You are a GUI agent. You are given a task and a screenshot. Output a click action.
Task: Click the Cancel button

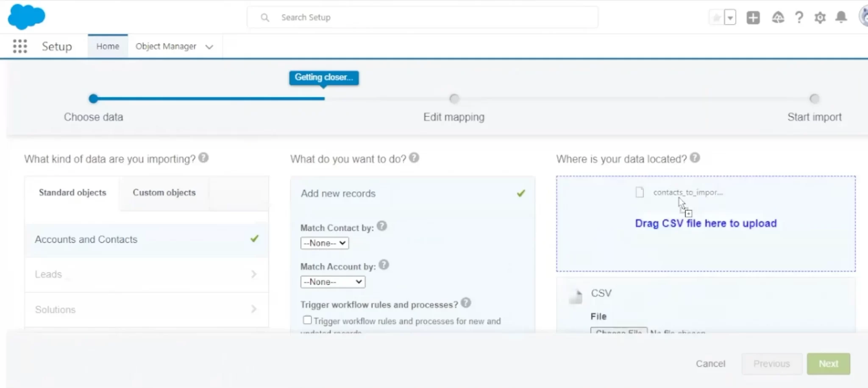(710, 363)
